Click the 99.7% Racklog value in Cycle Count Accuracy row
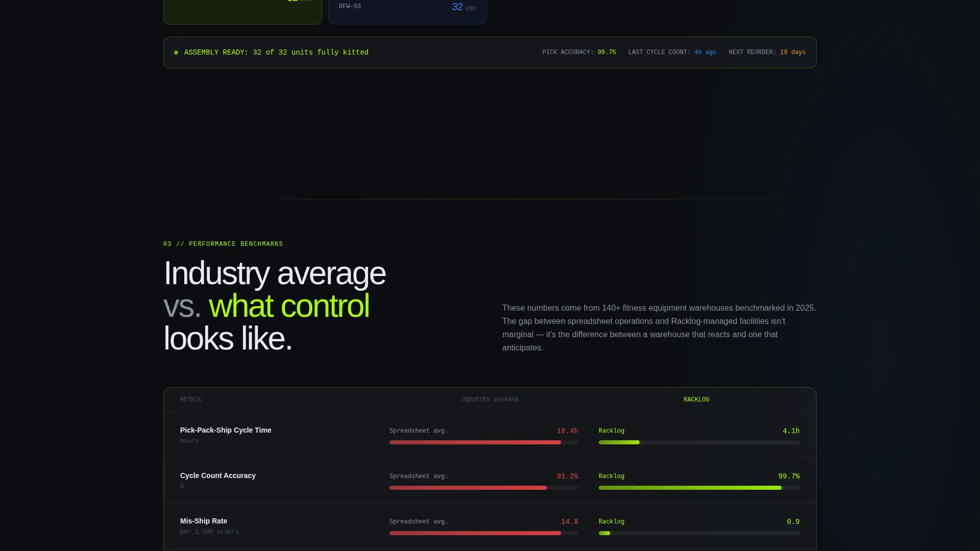Screen dimensions: 980x551 789,477
